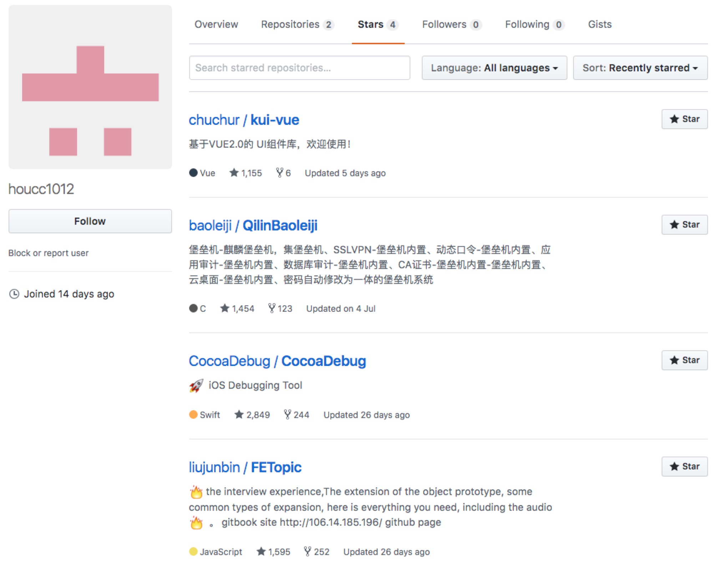
Task: View forks count 123 for QilinBaoleiji
Action: [x=280, y=309]
